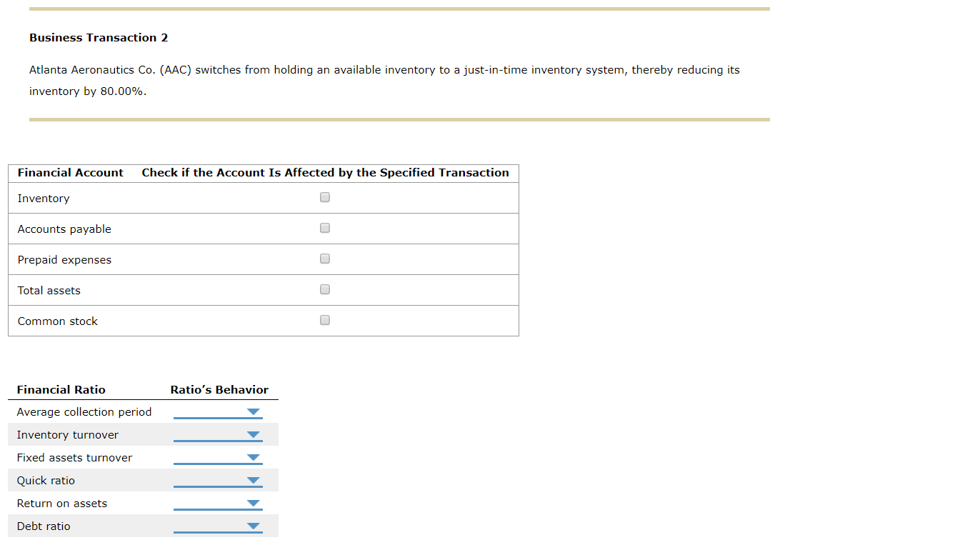This screenshot has width=980, height=550.
Task: Click the Common stock row label
Action: coord(57,321)
